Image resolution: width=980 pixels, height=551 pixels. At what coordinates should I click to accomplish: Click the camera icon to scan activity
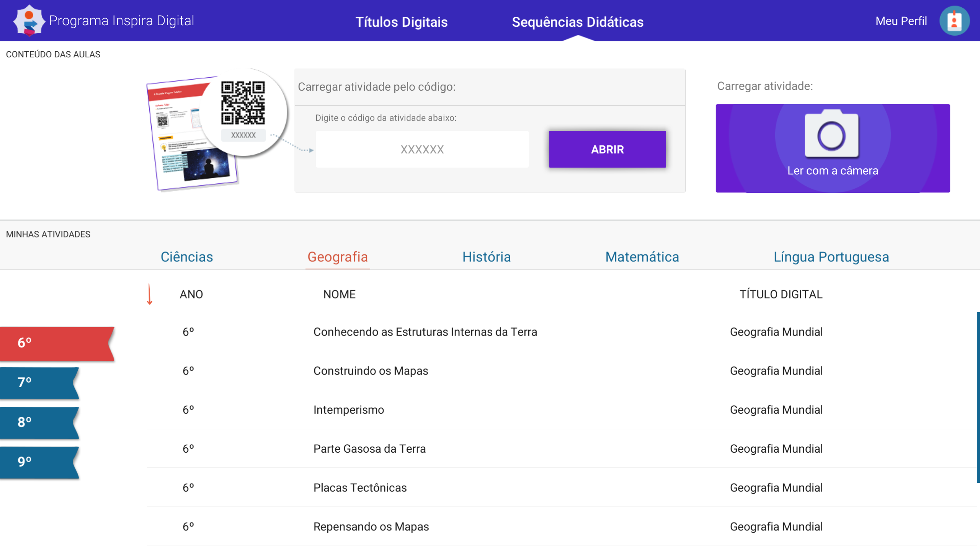[x=831, y=134]
